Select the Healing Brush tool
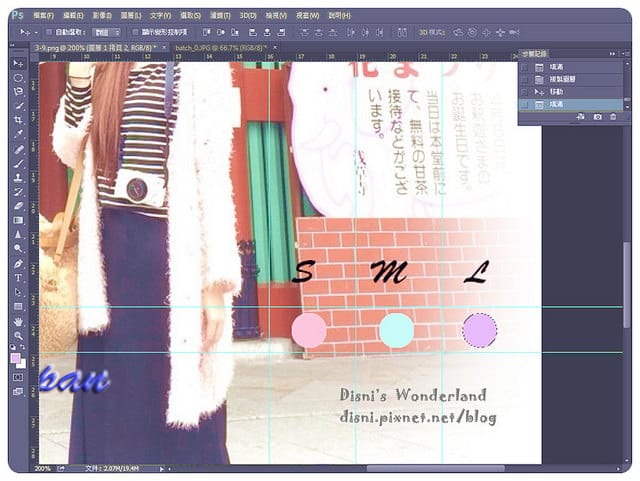640x481 pixels. (18, 149)
